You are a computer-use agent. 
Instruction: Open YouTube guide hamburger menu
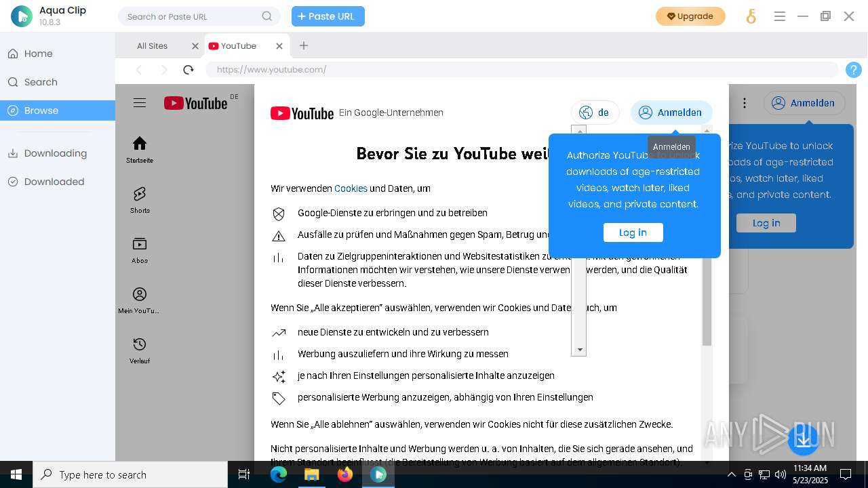(x=140, y=103)
